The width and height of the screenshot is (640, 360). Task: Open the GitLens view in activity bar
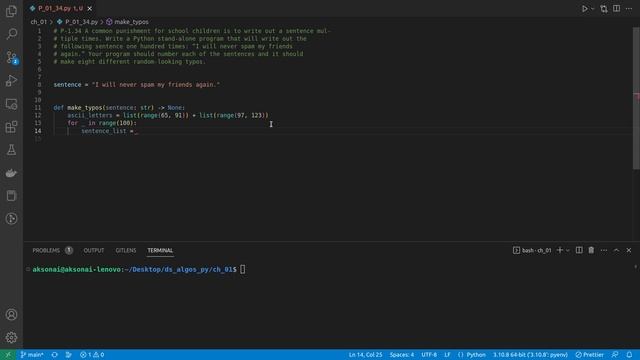coord(11,219)
